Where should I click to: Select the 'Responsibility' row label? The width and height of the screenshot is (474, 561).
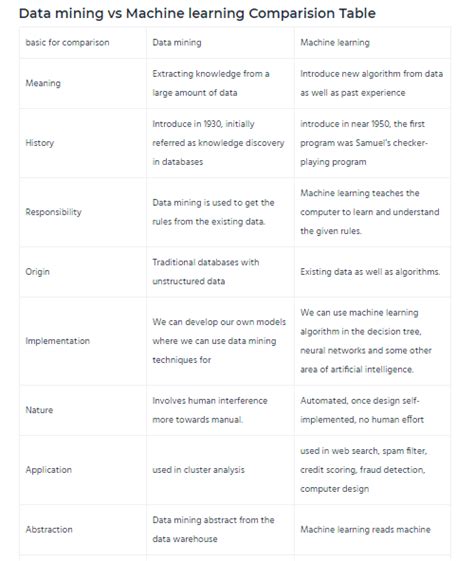53,212
